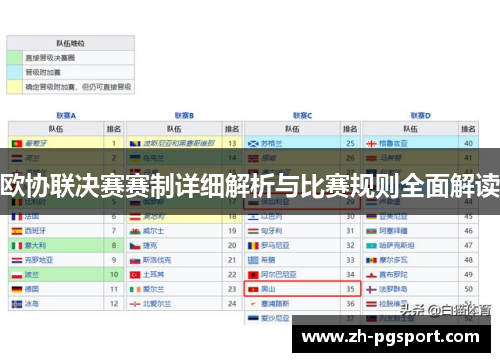Click the Faroe Islands flag beside 法罗群岛
500x362 pixels.
tap(371, 289)
